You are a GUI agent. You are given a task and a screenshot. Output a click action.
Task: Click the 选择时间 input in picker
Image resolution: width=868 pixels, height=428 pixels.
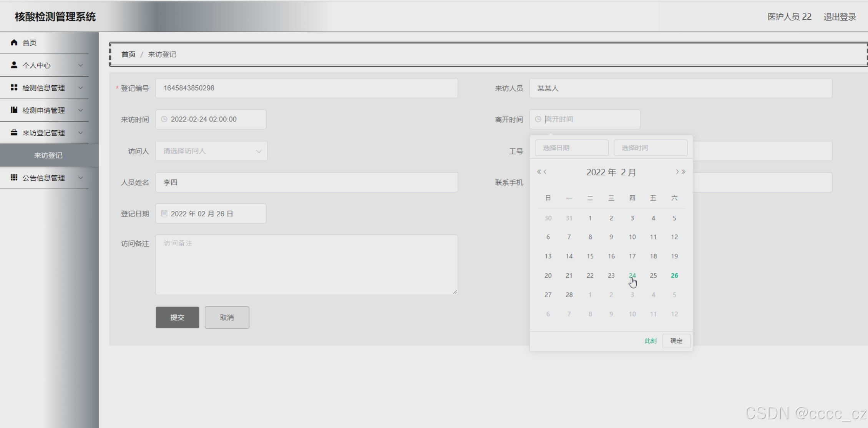click(x=650, y=148)
